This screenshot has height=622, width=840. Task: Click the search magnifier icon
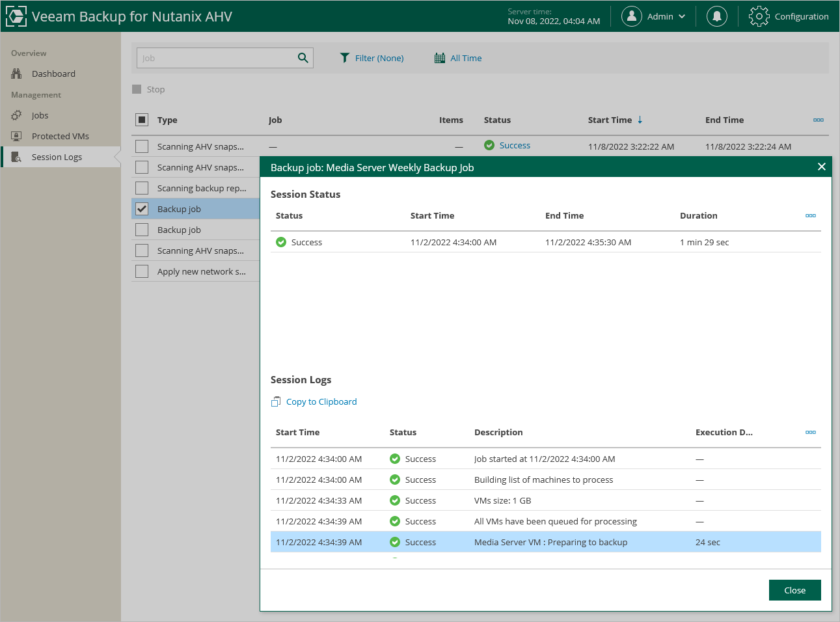(303, 58)
